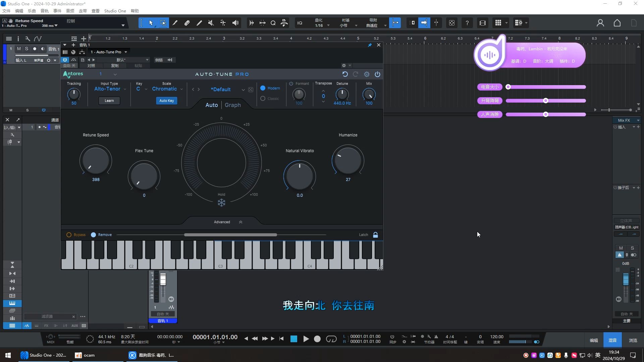Click the 复制 copy button
Screen dimensions: 644x362
pyautogui.click(x=115, y=66)
